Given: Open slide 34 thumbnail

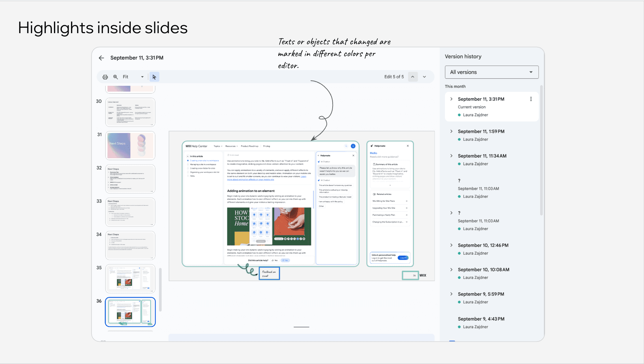Looking at the screenshot, I should (130, 245).
